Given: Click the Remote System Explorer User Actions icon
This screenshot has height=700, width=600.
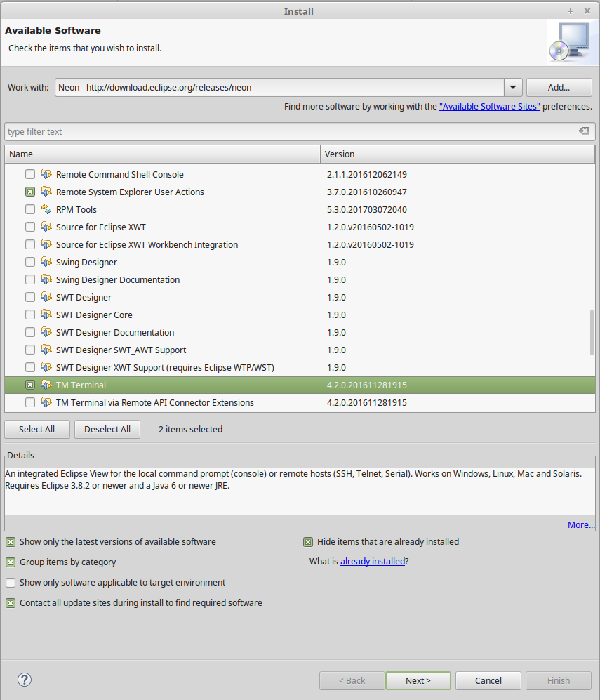Looking at the screenshot, I should point(46,192).
